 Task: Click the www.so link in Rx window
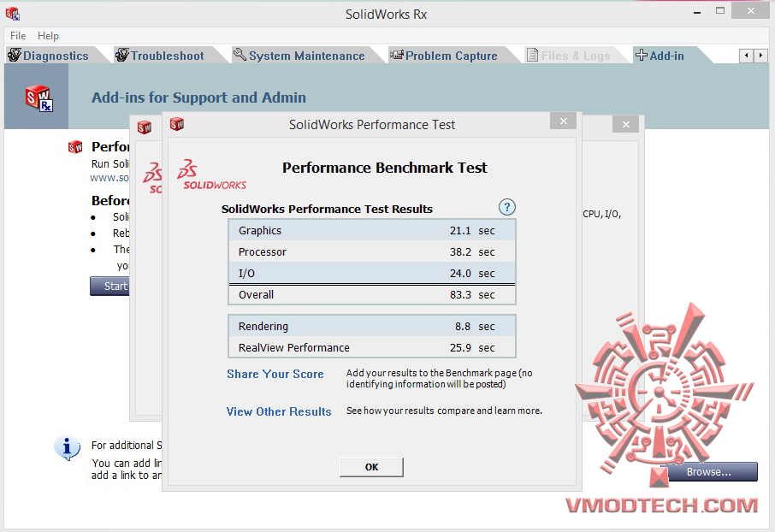(x=109, y=178)
